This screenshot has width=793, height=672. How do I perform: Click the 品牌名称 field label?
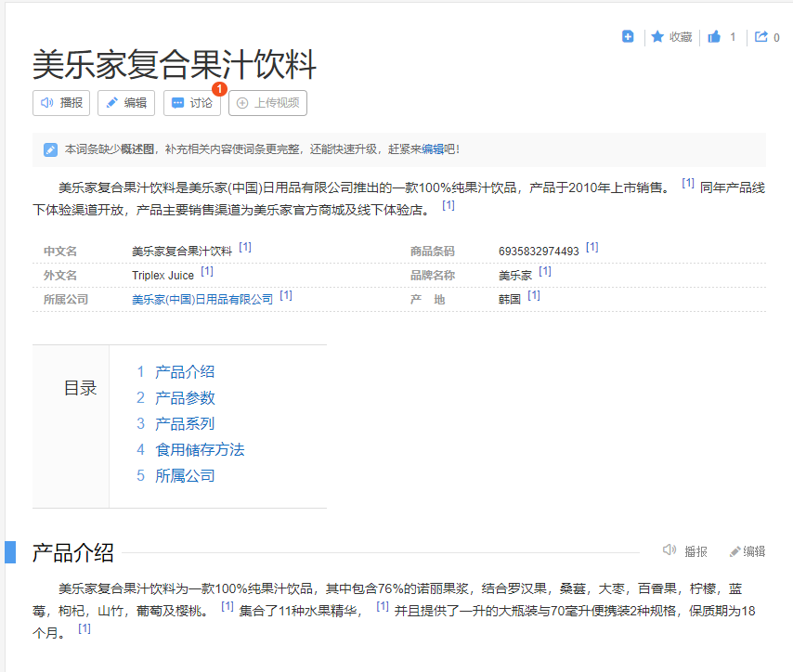433,276
